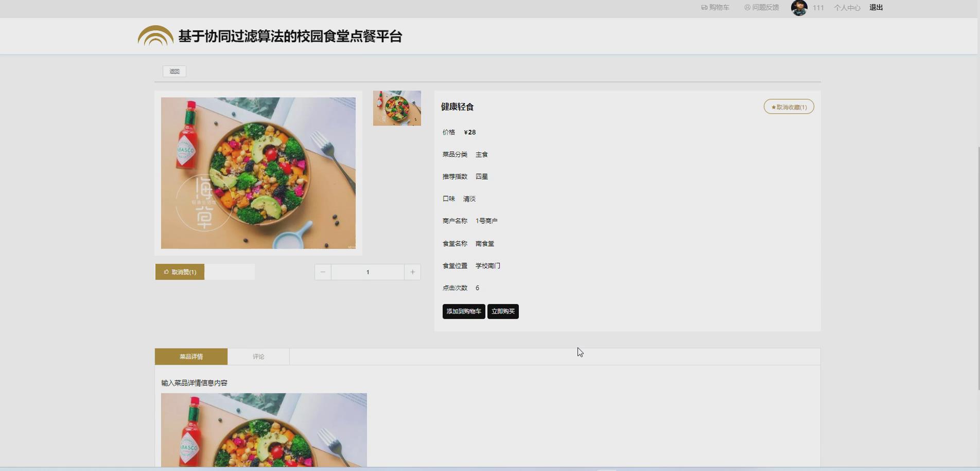Click the platform title 基于协同过滤算法的校园食堂点餐平台

[x=290, y=37]
